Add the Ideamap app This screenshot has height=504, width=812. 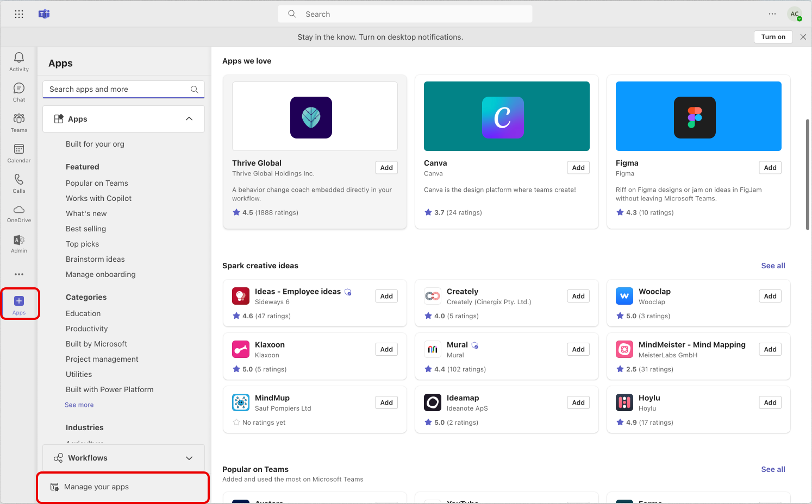pyautogui.click(x=578, y=402)
